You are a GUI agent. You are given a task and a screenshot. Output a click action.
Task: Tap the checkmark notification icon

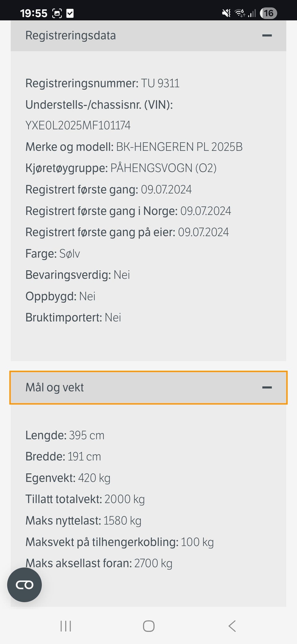[70, 13]
